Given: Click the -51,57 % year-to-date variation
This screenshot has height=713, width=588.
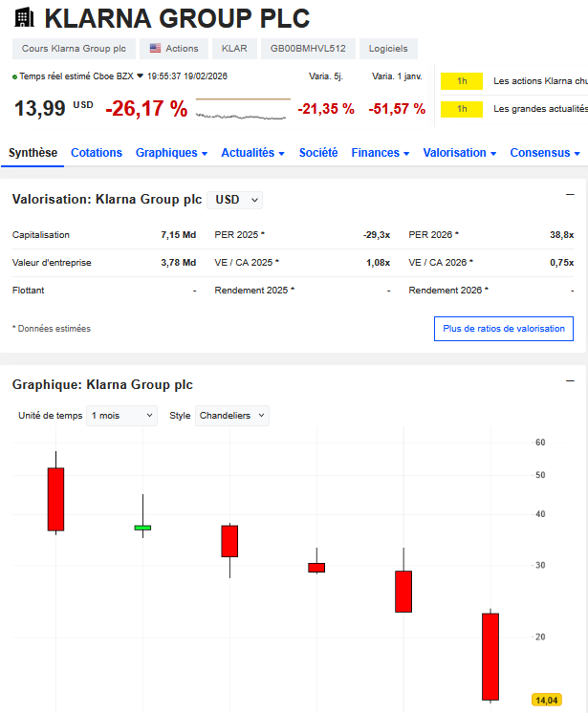Looking at the screenshot, I should pos(397,109).
